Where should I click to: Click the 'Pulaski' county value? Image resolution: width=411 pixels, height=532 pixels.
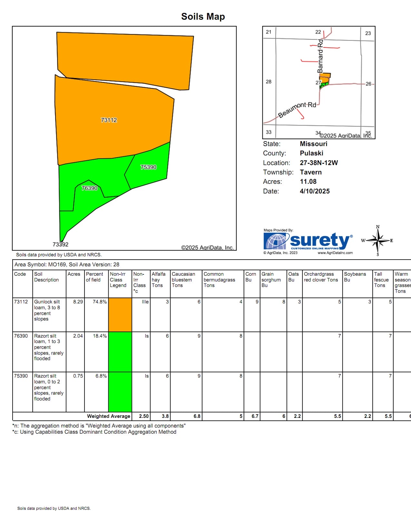(x=311, y=153)
